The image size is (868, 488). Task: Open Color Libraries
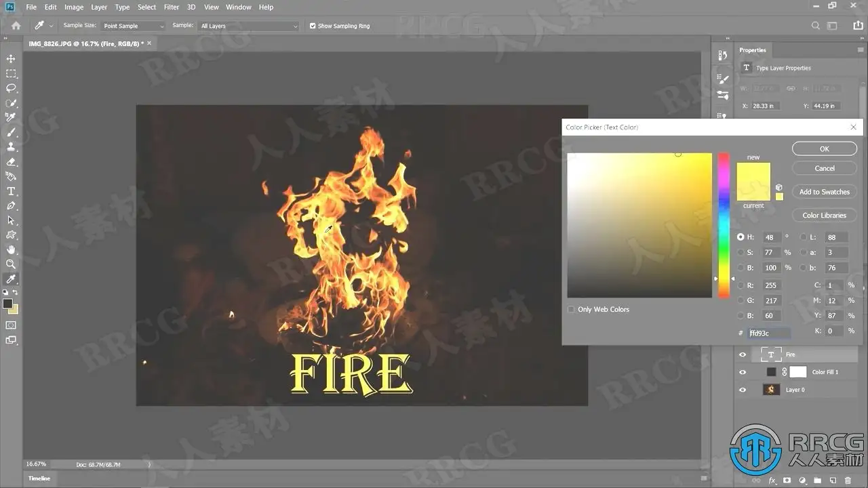pyautogui.click(x=825, y=216)
